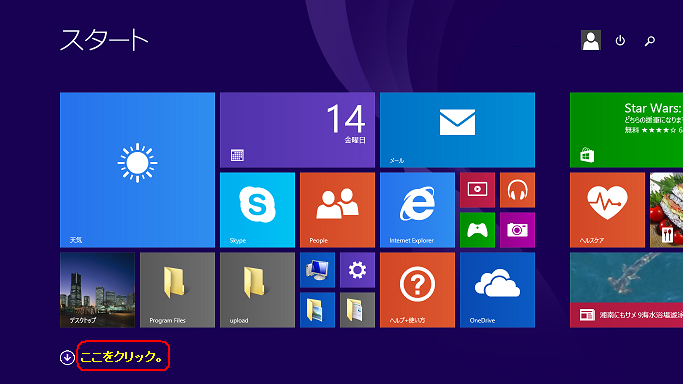Open the News tile with shark photo
Screen dimensions: 683x384
626,290
